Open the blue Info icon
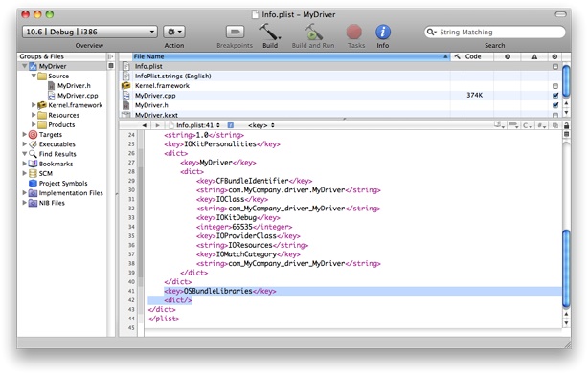588x374 pixels. pyautogui.click(x=383, y=32)
